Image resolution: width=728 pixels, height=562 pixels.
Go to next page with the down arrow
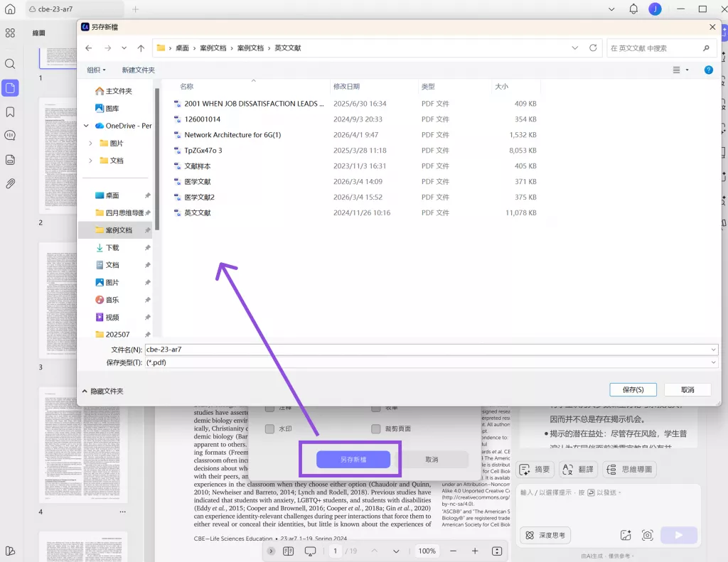pyautogui.click(x=396, y=551)
